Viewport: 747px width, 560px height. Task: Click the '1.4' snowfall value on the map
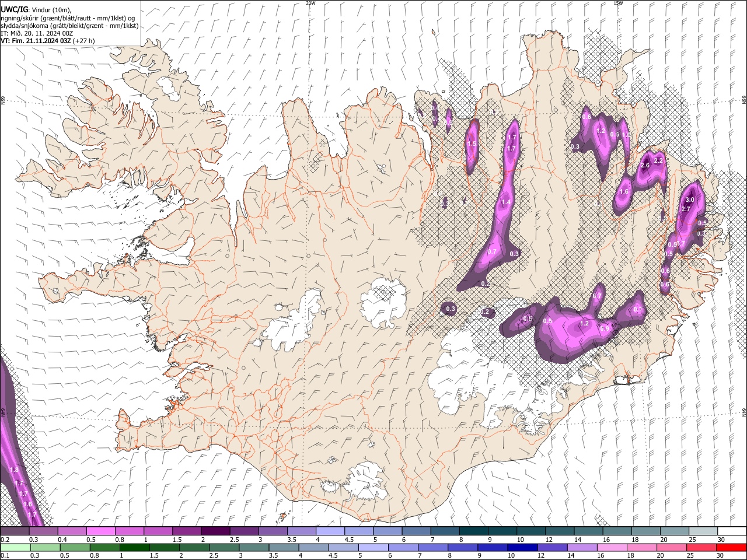(x=506, y=202)
